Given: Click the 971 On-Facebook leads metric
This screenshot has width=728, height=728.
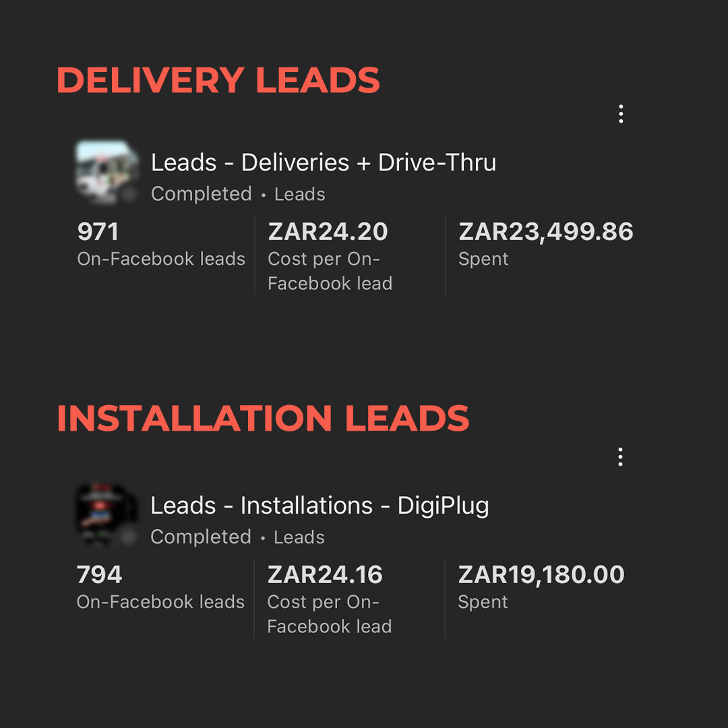Looking at the screenshot, I should pos(98,232).
